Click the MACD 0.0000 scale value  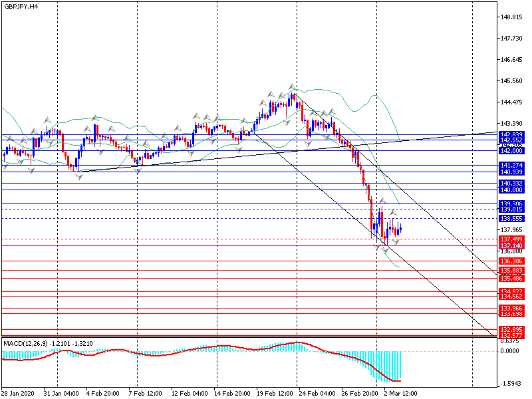(510, 350)
